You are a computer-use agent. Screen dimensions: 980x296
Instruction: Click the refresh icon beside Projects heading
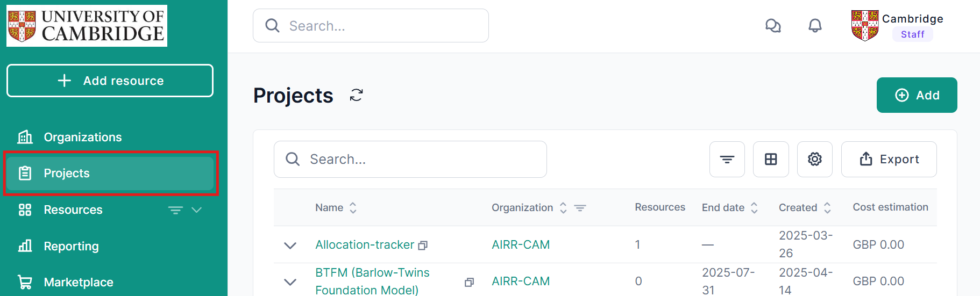coord(356,95)
